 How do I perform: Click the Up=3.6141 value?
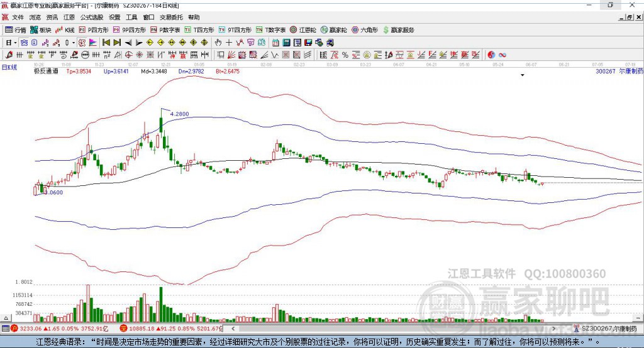(x=116, y=71)
